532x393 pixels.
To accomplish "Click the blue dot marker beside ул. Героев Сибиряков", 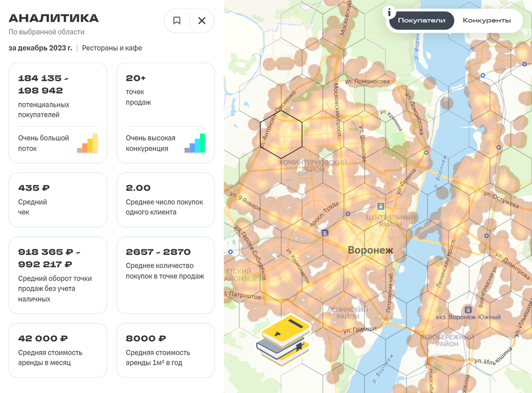I will [231, 252].
